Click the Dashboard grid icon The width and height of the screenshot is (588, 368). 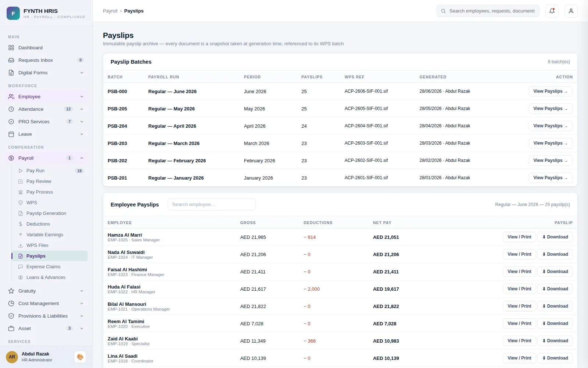(11, 48)
